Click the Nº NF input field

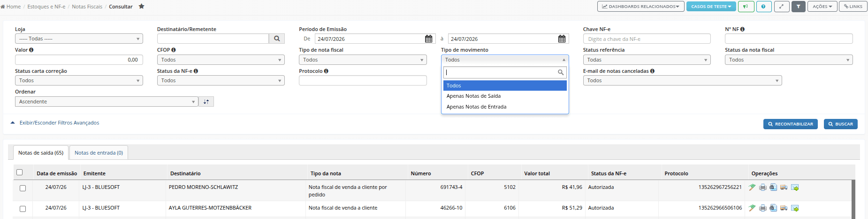789,39
